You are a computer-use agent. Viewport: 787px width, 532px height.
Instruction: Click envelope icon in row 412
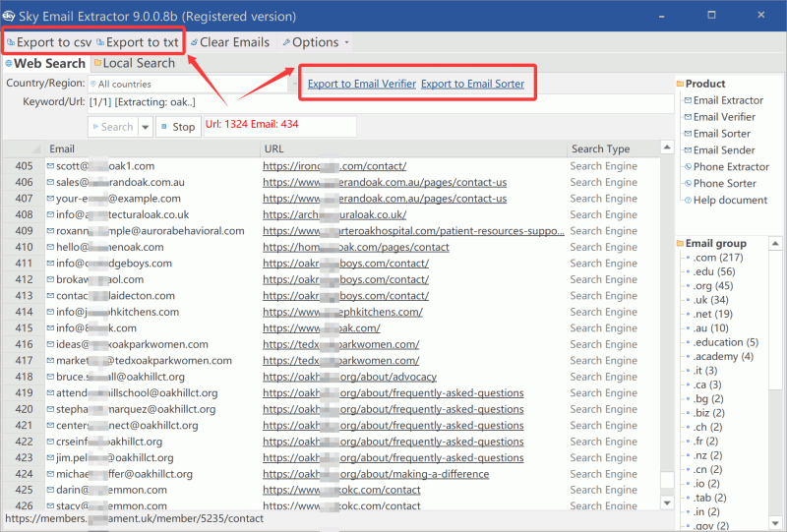coord(50,279)
